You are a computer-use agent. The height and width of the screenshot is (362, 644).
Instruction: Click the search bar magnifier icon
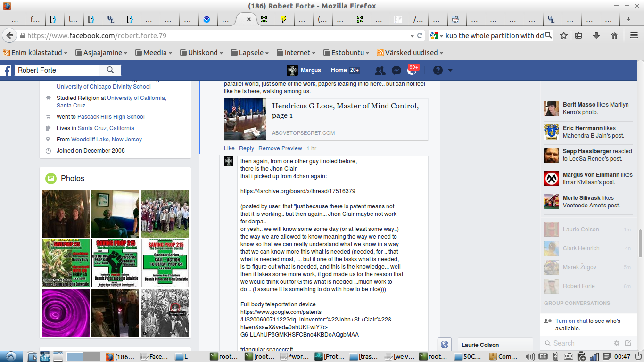click(x=548, y=36)
